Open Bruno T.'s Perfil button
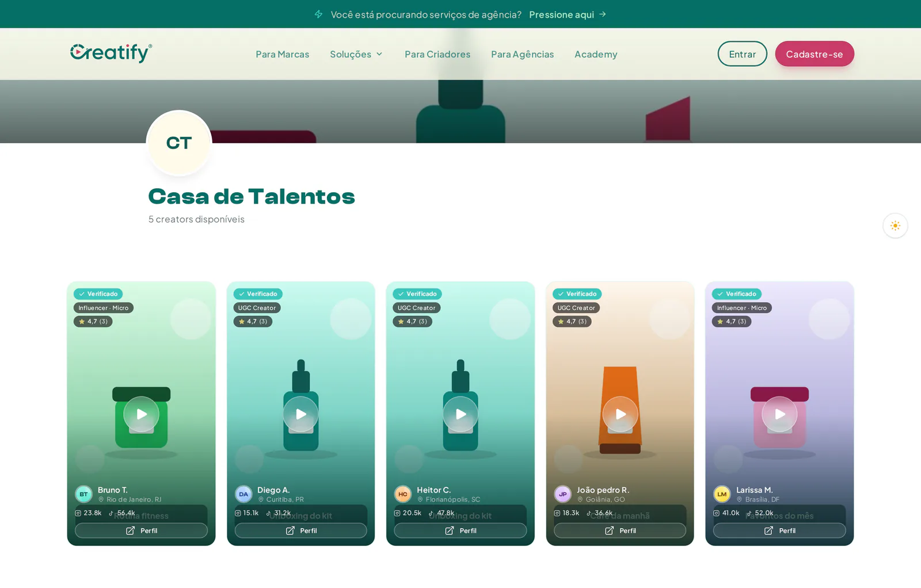This screenshot has width=921, height=588. click(141, 530)
